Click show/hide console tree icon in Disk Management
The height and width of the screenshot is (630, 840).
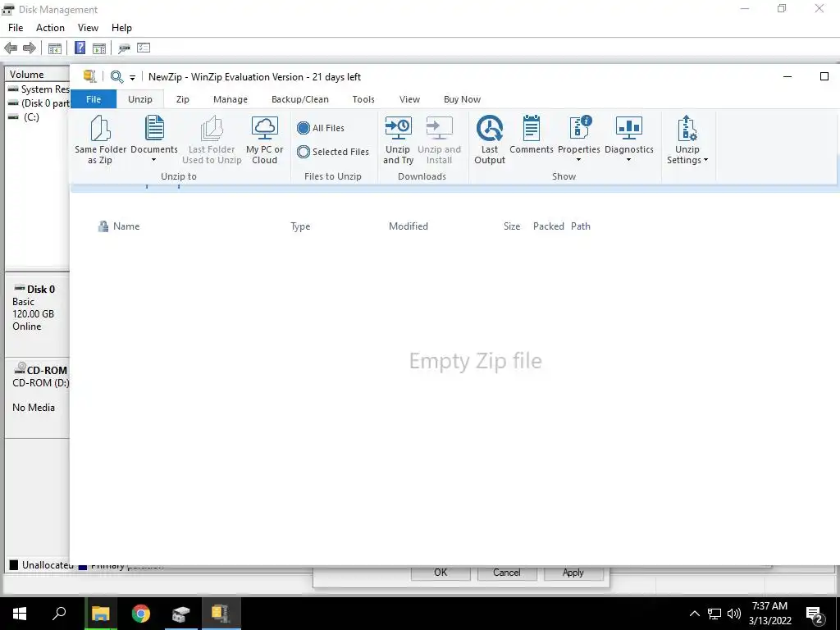tap(55, 48)
